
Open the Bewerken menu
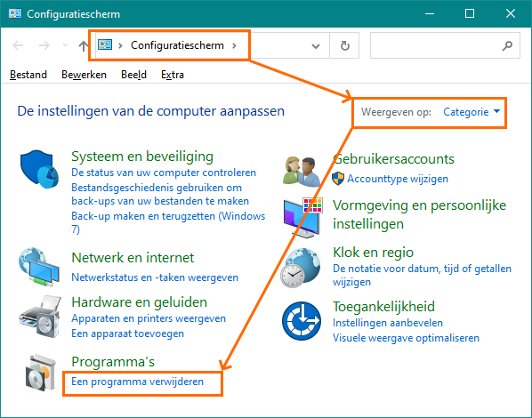click(84, 75)
